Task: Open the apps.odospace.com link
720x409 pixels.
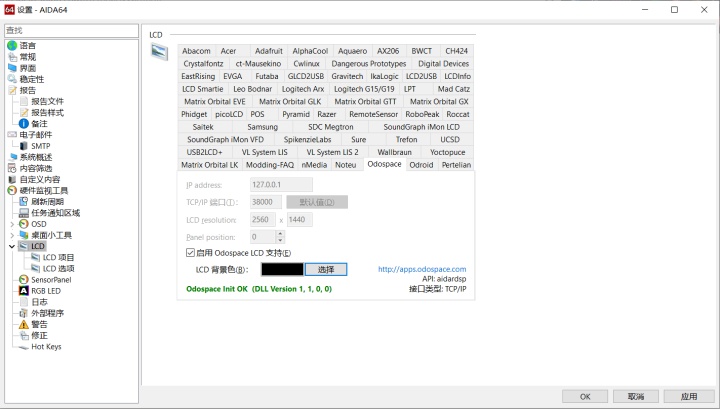Action: 422,269
